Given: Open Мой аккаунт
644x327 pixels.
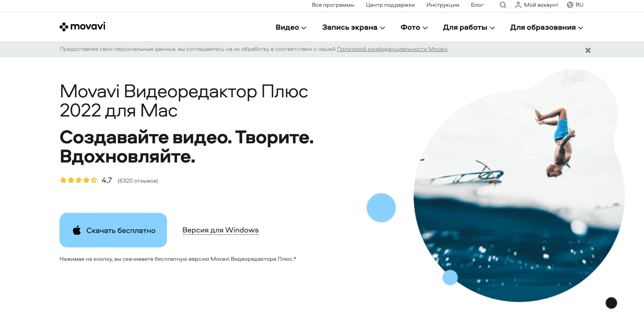Looking at the screenshot, I should pos(541,5).
